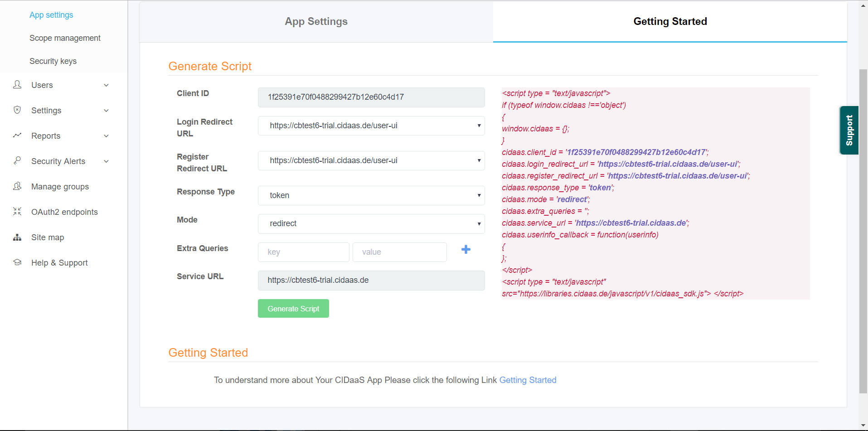Screen dimensions: 868x431
Task: Open the Register Redirect URL dropdown
Action: coord(371,160)
